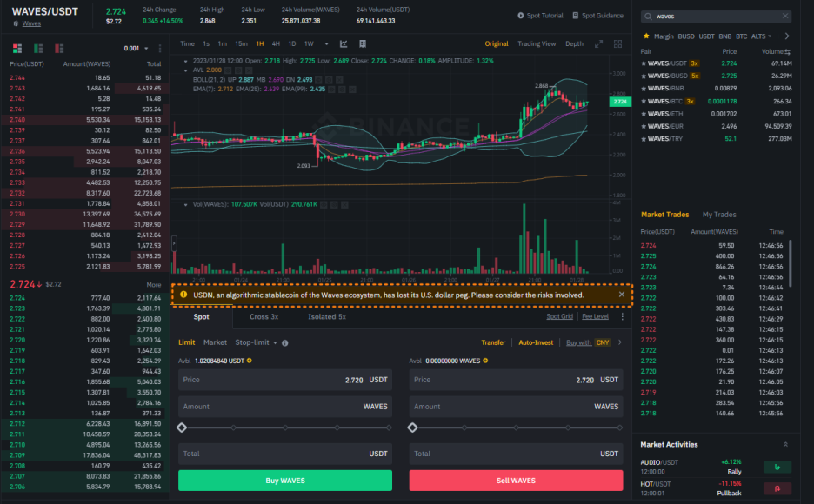
Task: Switch to Isolated 5x tab
Action: click(x=326, y=317)
